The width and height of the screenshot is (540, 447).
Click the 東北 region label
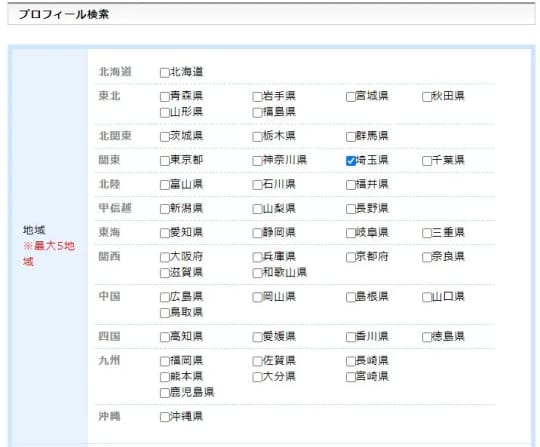pos(110,96)
